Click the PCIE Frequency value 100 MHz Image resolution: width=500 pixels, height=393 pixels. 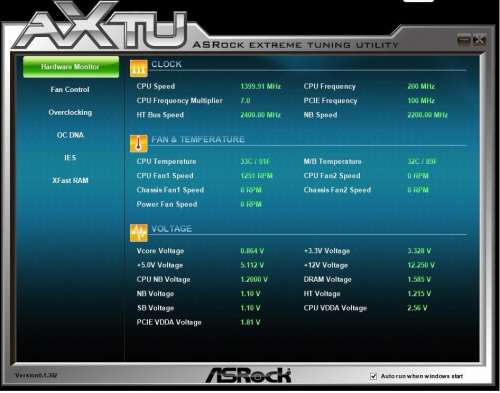(x=421, y=101)
